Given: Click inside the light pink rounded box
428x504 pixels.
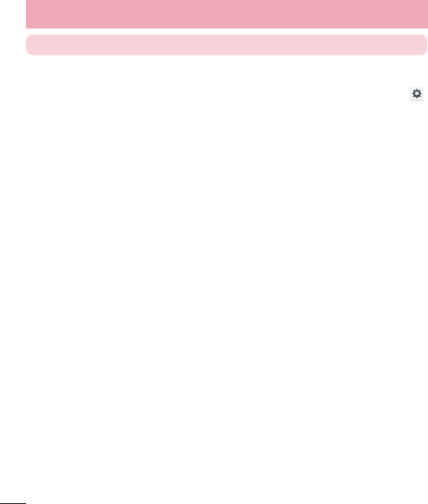Looking at the screenshot, I should point(227,45).
